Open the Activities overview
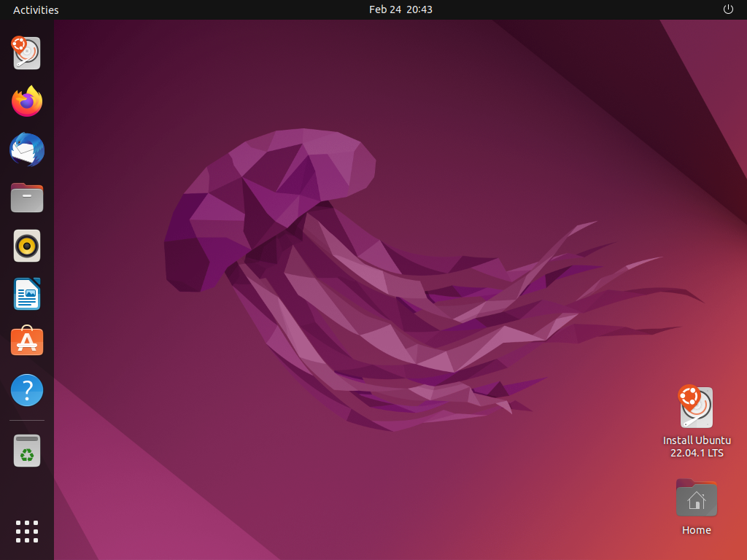Image resolution: width=747 pixels, height=560 pixels. click(x=36, y=9)
